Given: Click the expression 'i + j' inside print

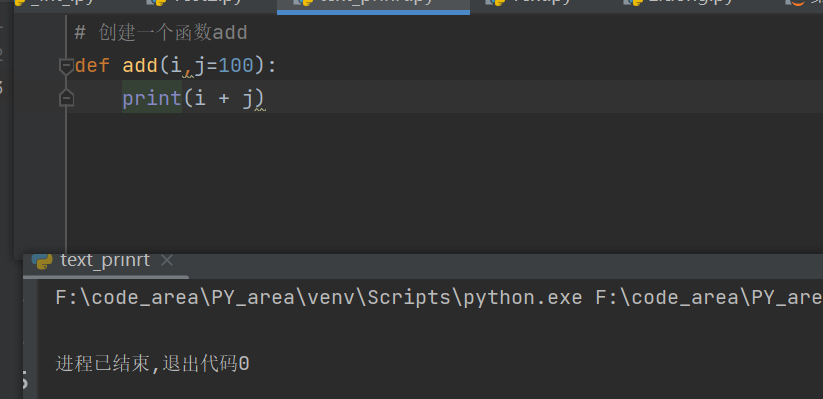Looking at the screenshot, I should click(x=224, y=99).
